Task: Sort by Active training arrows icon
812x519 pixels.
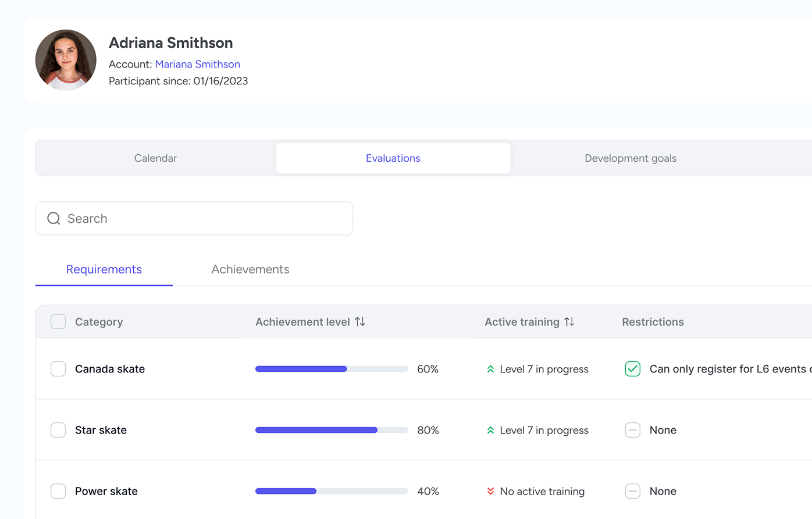Action: click(569, 322)
